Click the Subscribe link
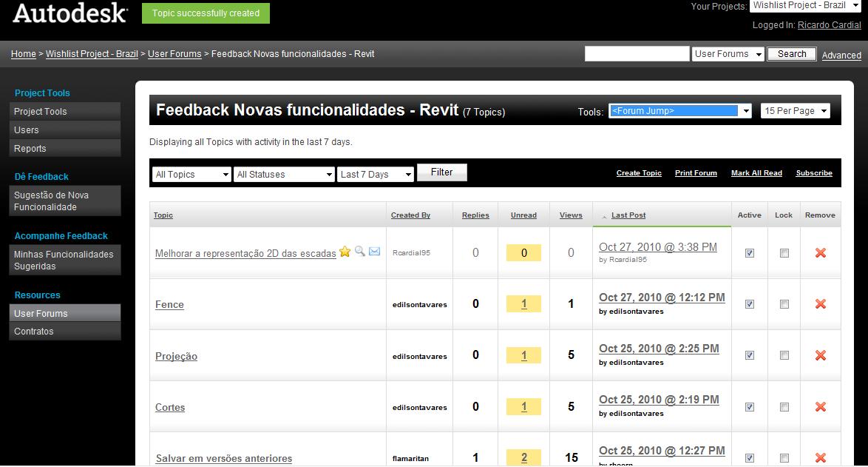This screenshot has height=467, width=868. coord(814,173)
